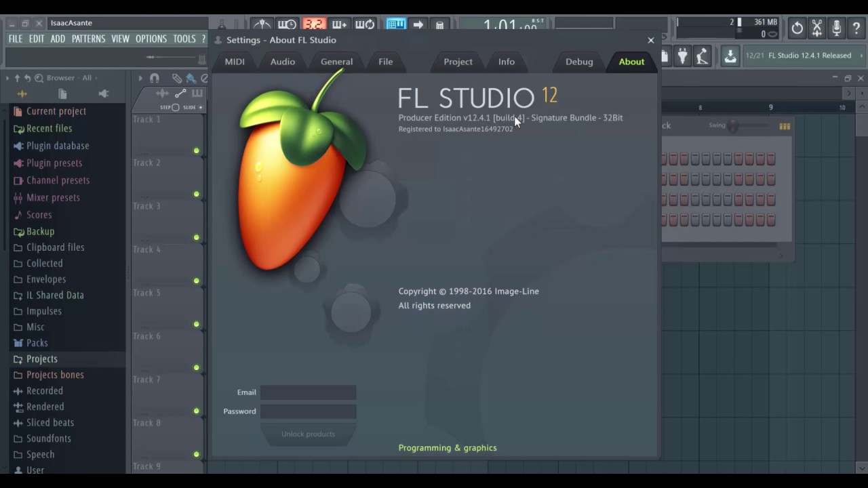This screenshot has width=868, height=488.
Task: Open the TOOLS menu
Action: [x=184, y=39]
